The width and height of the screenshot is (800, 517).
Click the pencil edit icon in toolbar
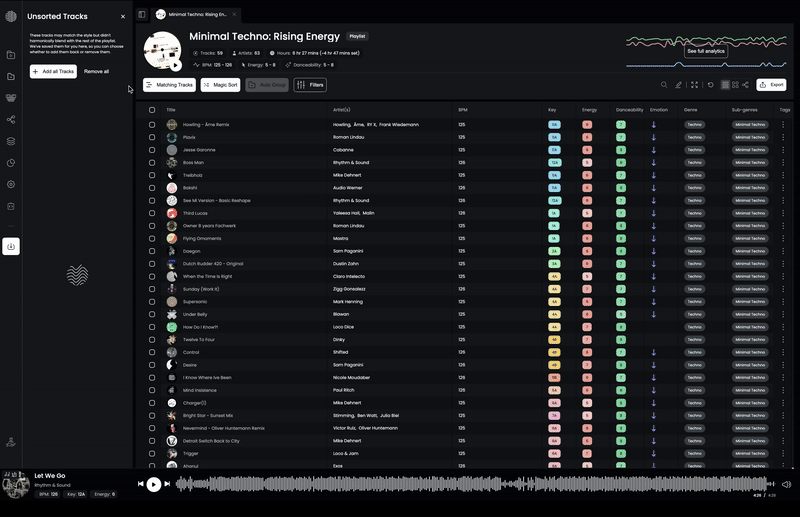(x=678, y=85)
